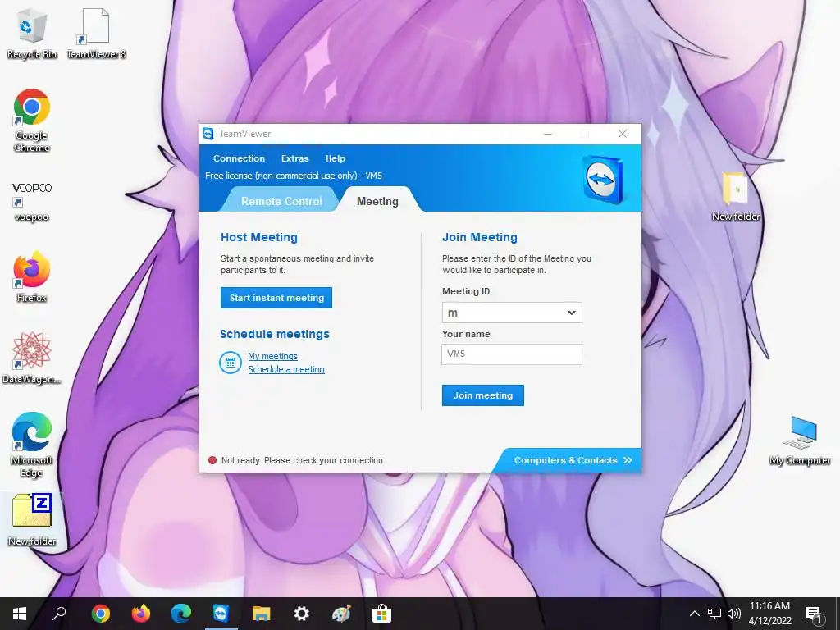
Task: Click the TeamViewer logo in the header
Action: pos(603,180)
